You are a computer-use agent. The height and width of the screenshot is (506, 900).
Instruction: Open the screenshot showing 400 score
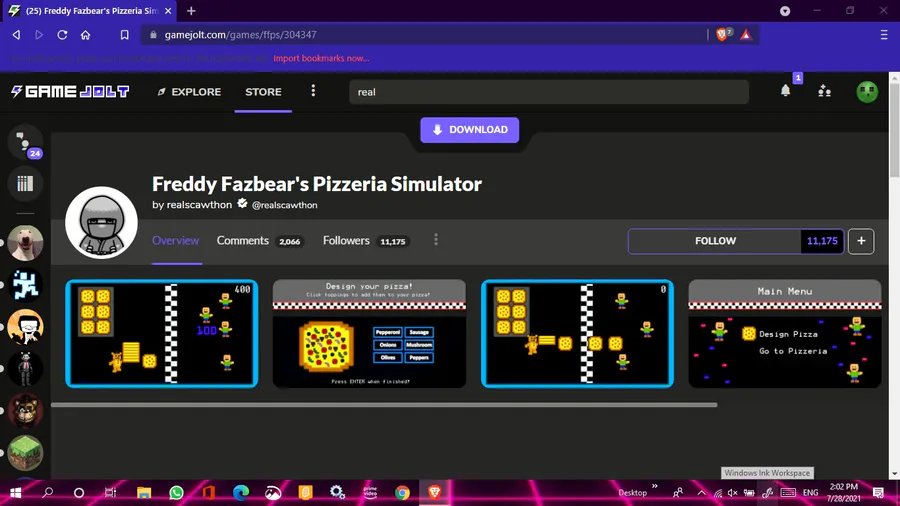click(x=161, y=333)
